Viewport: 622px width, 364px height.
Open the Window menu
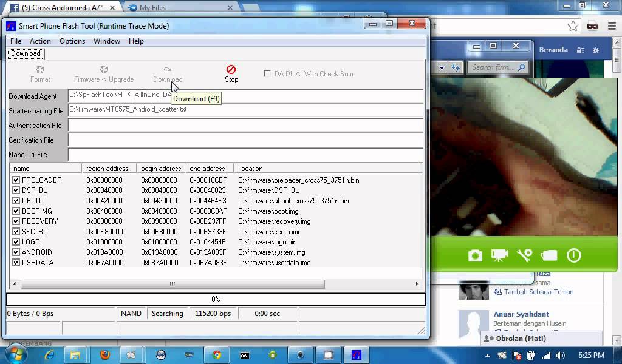tap(107, 41)
